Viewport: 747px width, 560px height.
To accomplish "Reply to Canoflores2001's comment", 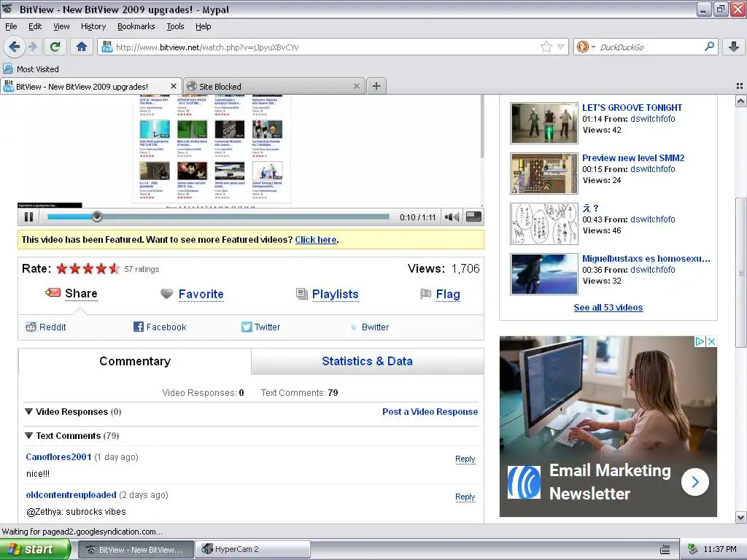I will (x=465, y=459).
